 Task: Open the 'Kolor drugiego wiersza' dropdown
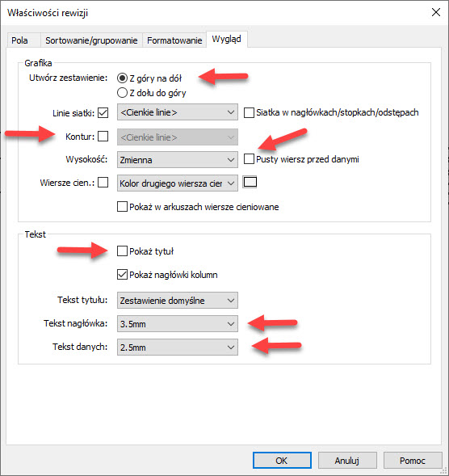pos(178,183)
